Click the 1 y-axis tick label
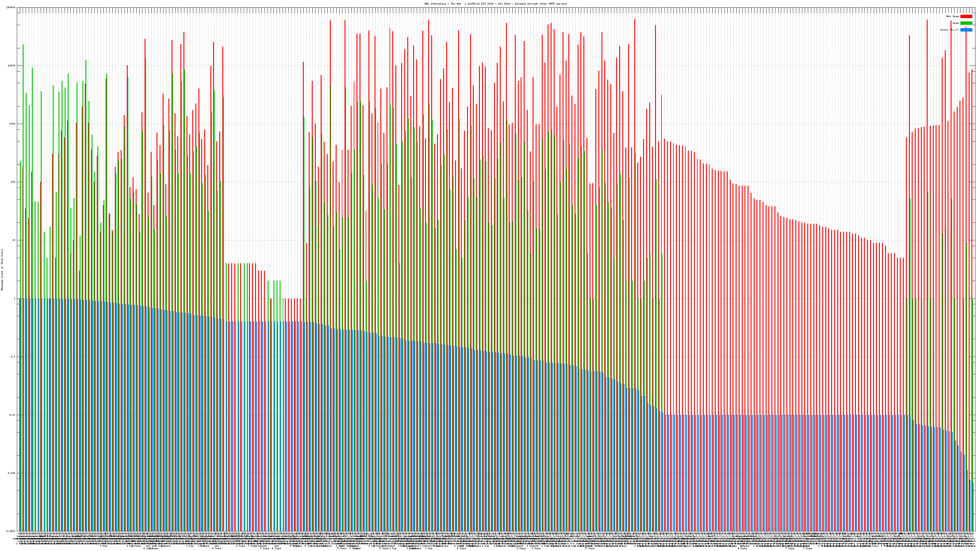Screen dimensions: 980x551 pos(14,298)
